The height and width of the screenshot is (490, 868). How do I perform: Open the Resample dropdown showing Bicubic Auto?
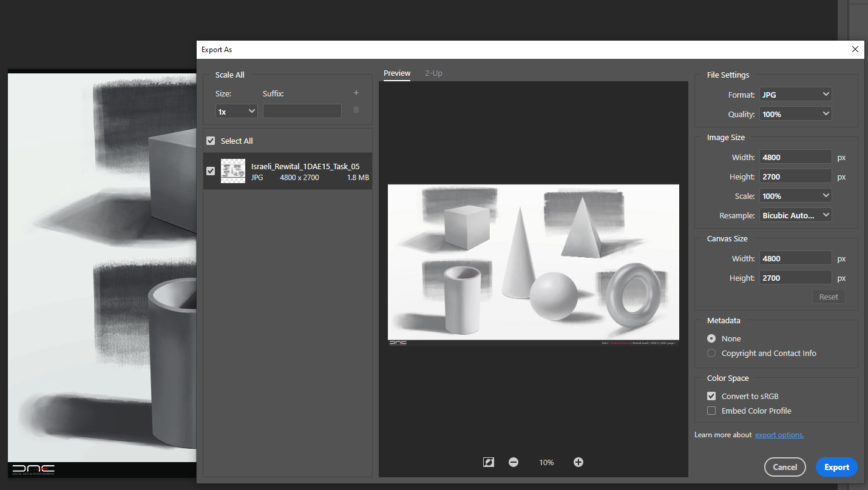pos(795,215)
